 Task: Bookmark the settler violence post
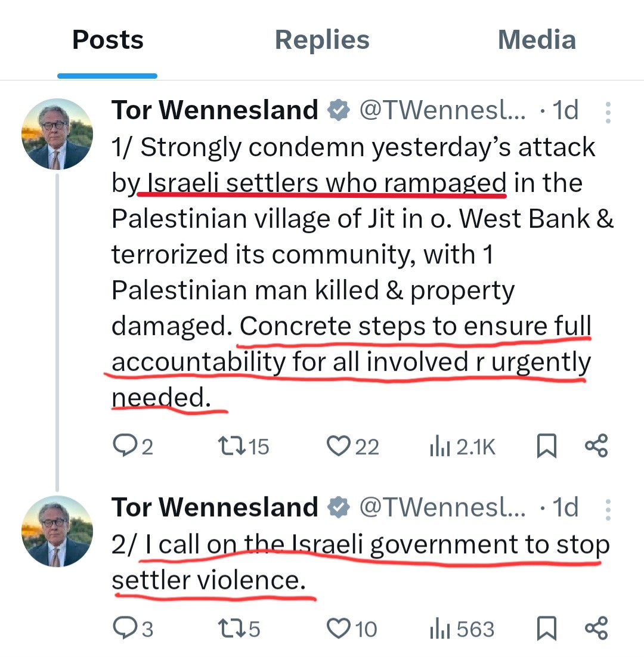pos(546,628)
